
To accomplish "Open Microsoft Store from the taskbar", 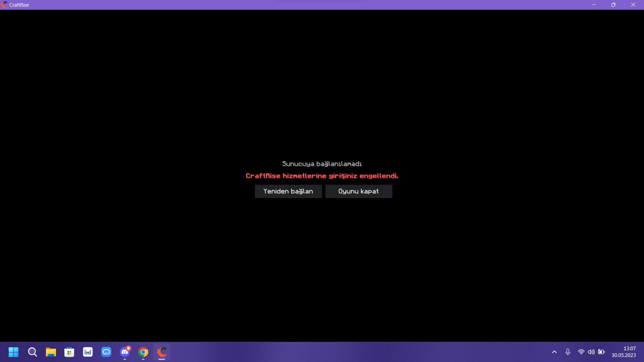I will [x=69, y=352].
